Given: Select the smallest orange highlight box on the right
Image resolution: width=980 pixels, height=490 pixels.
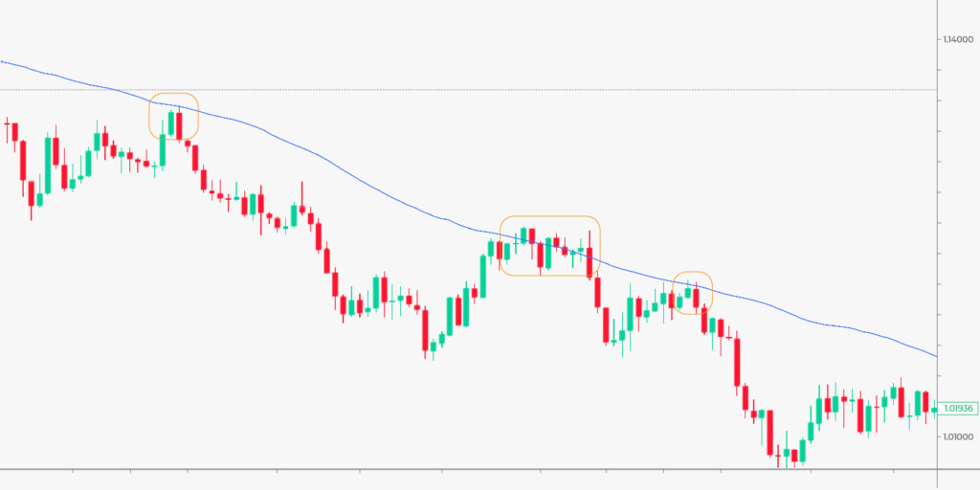Looking at the screenshot, I should (693, 274).
